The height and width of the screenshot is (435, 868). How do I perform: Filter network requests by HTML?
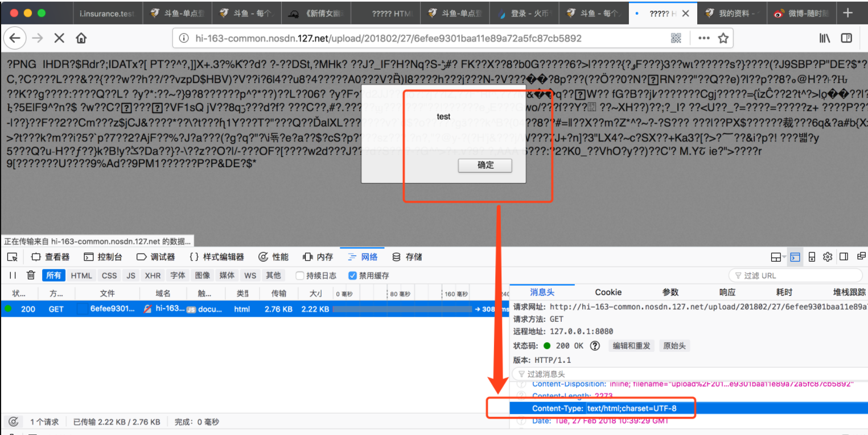tap(81, 275)
